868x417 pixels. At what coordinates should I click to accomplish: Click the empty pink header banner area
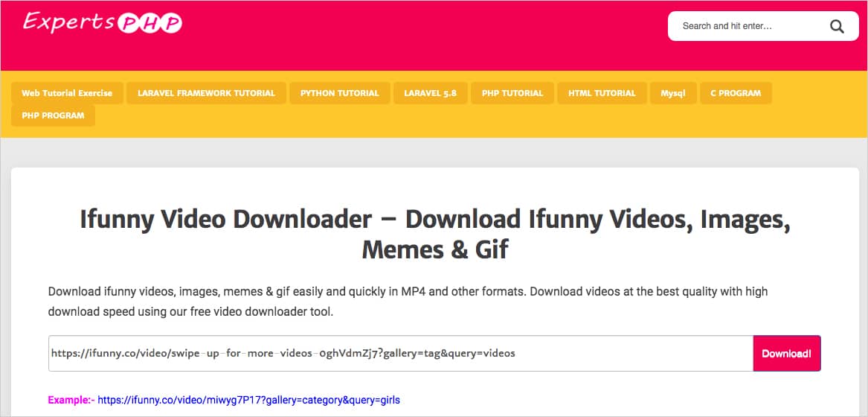pyautogui.click(x=424, y=37)
